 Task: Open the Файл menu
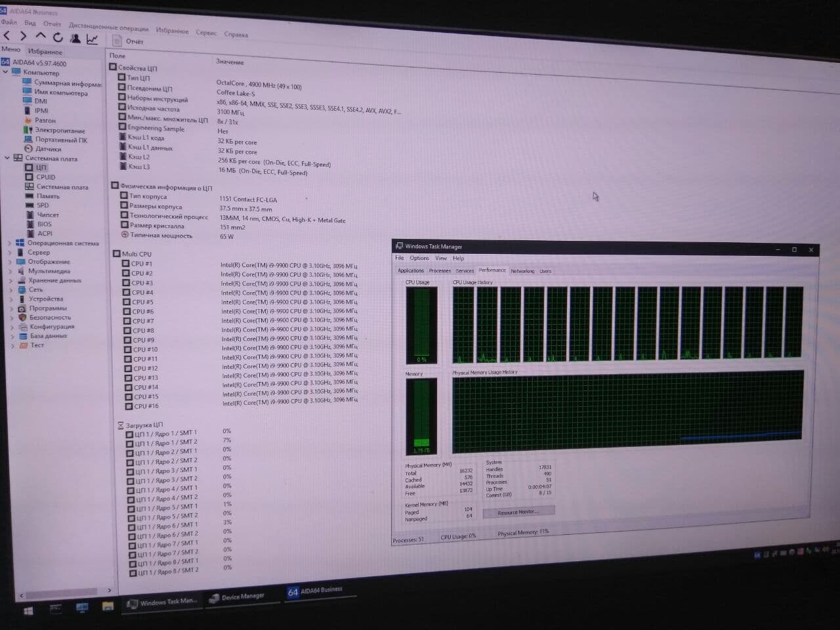coord(9,22)
